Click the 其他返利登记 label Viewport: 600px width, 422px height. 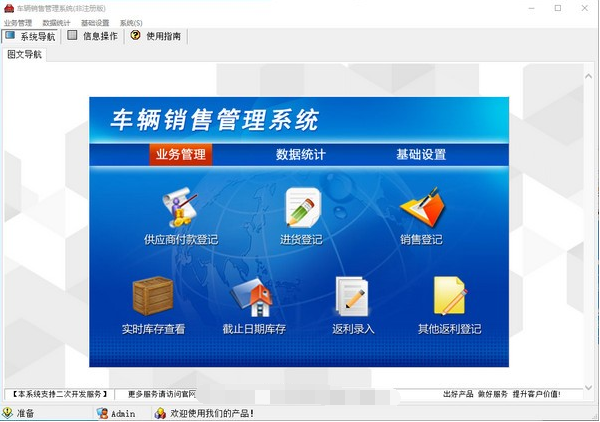(x=450, y=329)
